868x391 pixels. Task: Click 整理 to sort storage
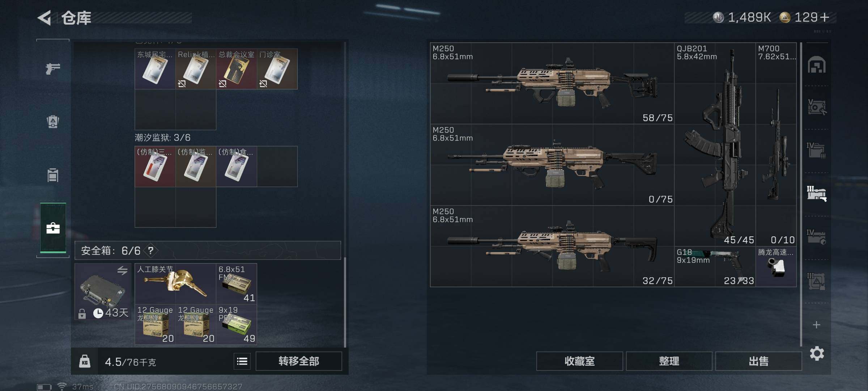(669, 361)
